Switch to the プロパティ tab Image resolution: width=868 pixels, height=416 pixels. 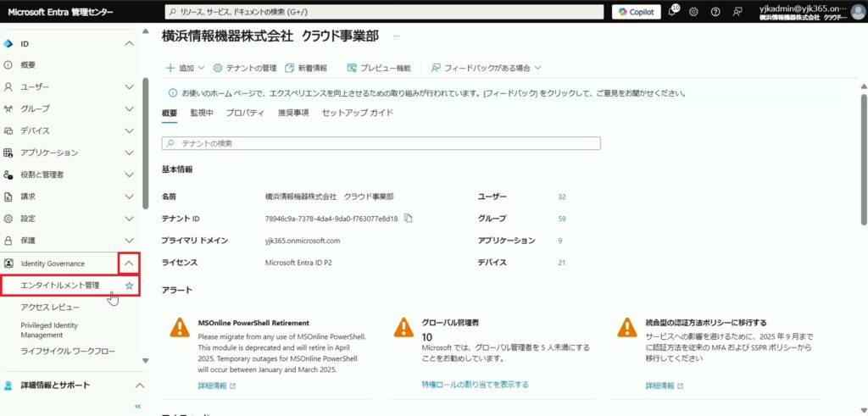[x=245, y=113]
